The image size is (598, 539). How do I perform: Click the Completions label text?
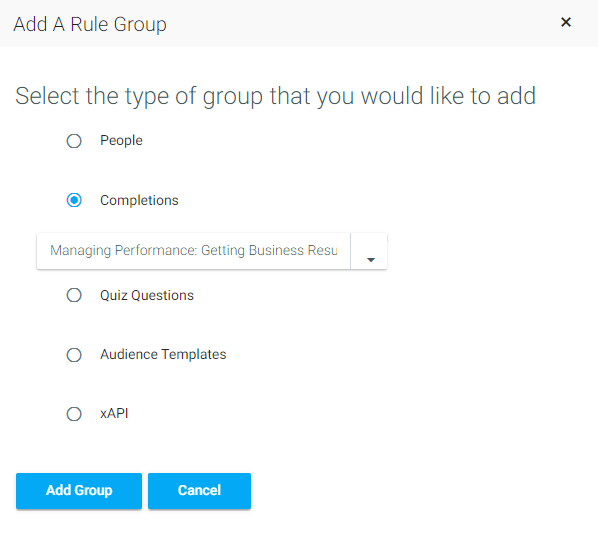pyautogui.click(x=139, y=200)
